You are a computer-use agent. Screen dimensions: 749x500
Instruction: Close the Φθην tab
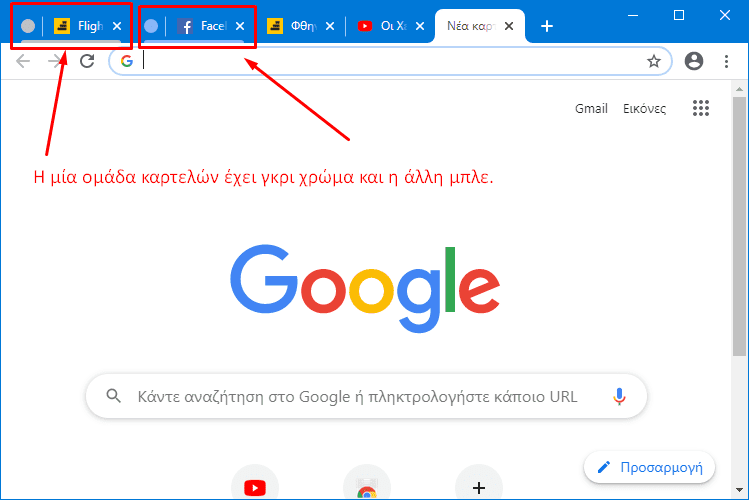[330, 26]
